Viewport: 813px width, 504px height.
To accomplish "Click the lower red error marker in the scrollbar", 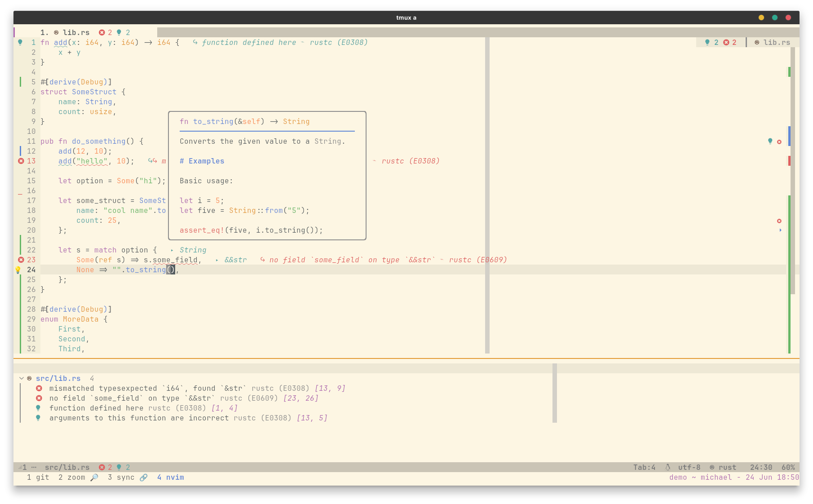I will coord(779,221).
